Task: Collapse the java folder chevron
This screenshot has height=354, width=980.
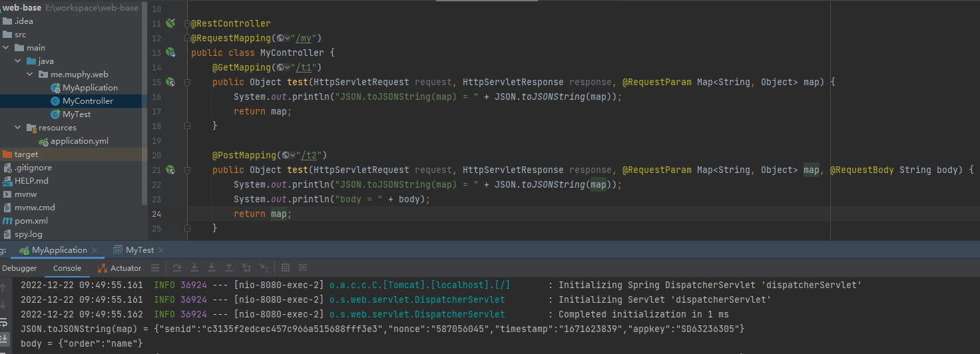Action: [x=18, y=61]
